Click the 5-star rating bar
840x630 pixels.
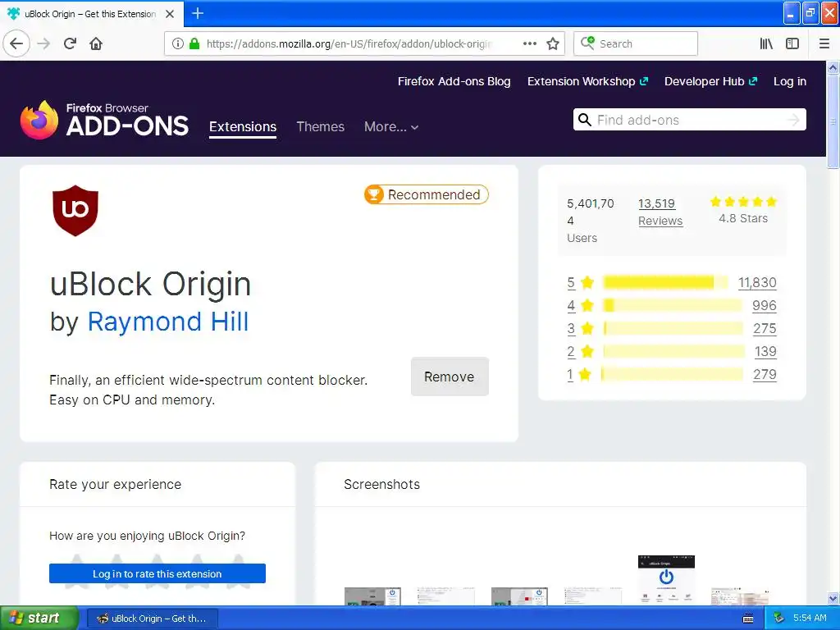[665, 282]
